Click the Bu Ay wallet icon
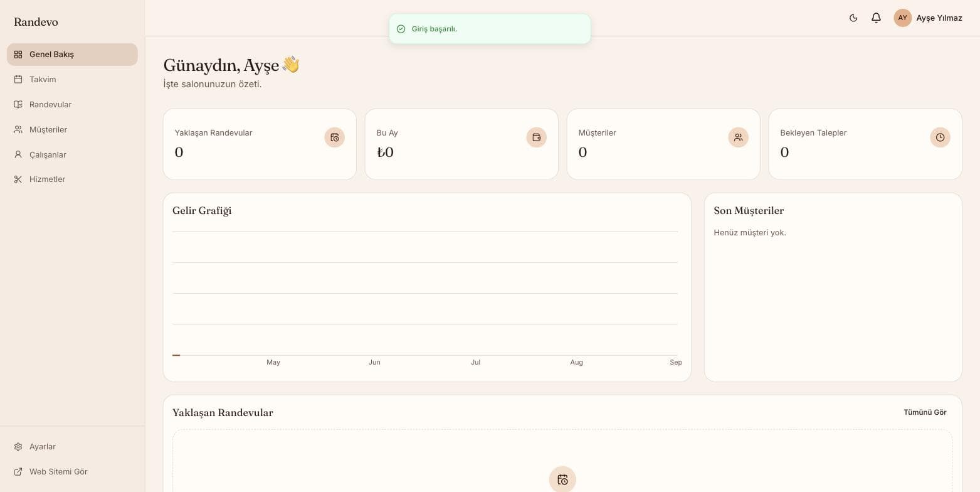This screenshot has width=980, height=492. [536, 137]
